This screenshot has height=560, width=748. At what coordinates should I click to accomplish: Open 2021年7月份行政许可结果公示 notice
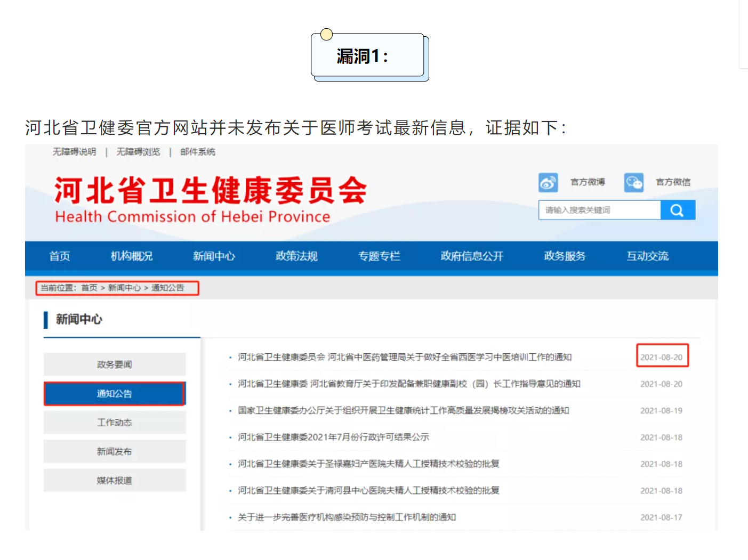[x=333, y=437]
